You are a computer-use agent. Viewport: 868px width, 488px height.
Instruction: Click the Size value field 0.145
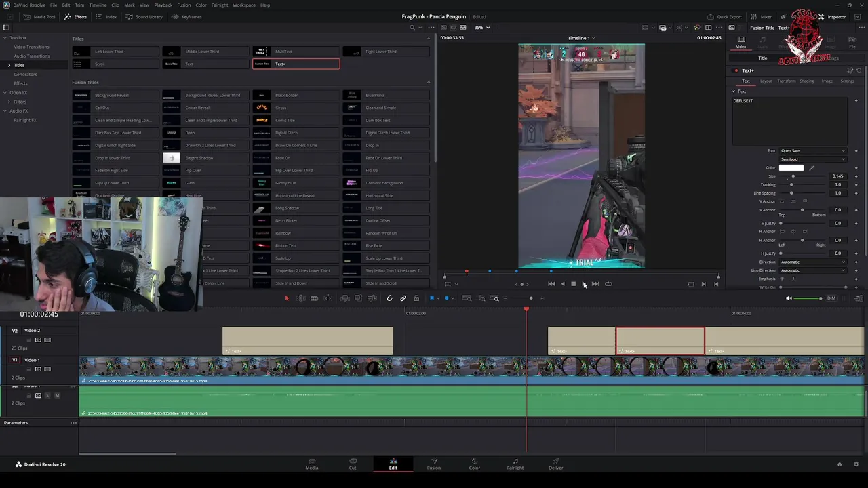[x=837, y=176]
